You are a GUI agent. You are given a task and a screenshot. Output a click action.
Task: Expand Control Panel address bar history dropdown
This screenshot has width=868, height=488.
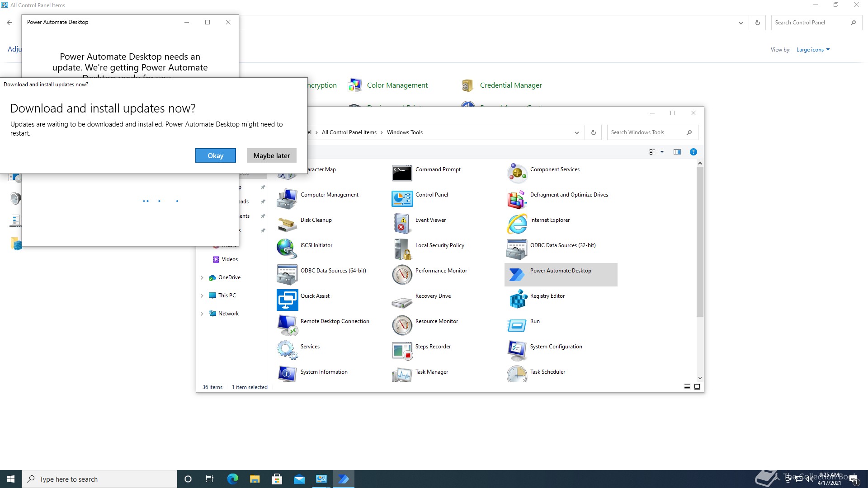(x=741, y=23)
